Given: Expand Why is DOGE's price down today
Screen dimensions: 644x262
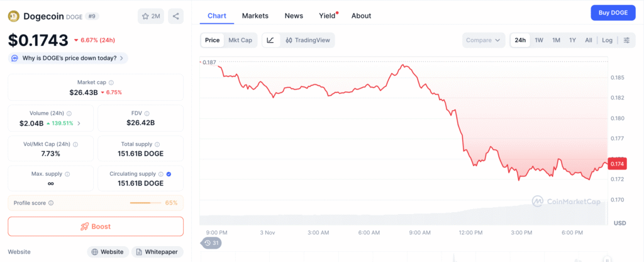Looking at the screenshot, I should (x=68, y=58).
